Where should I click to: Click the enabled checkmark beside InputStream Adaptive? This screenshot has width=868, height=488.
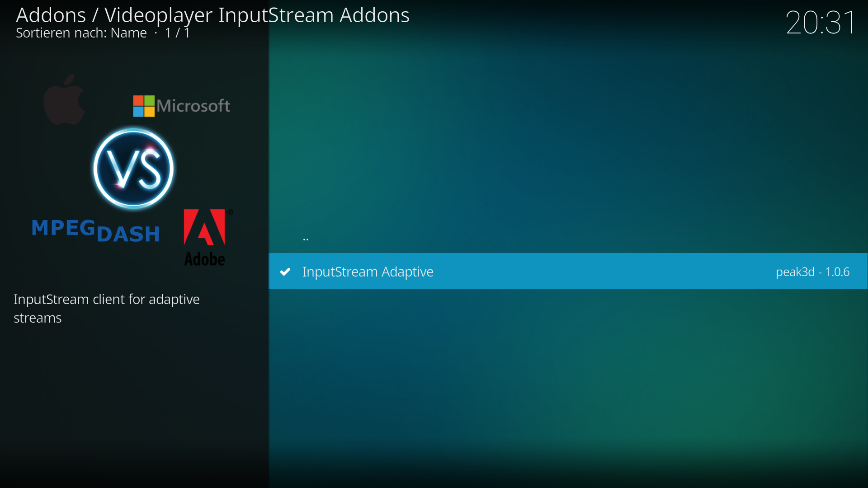pos(285,272)
